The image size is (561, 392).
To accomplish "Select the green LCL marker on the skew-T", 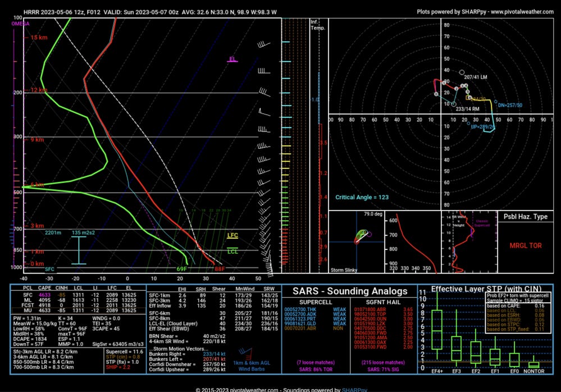I will (x=232, y=252).
